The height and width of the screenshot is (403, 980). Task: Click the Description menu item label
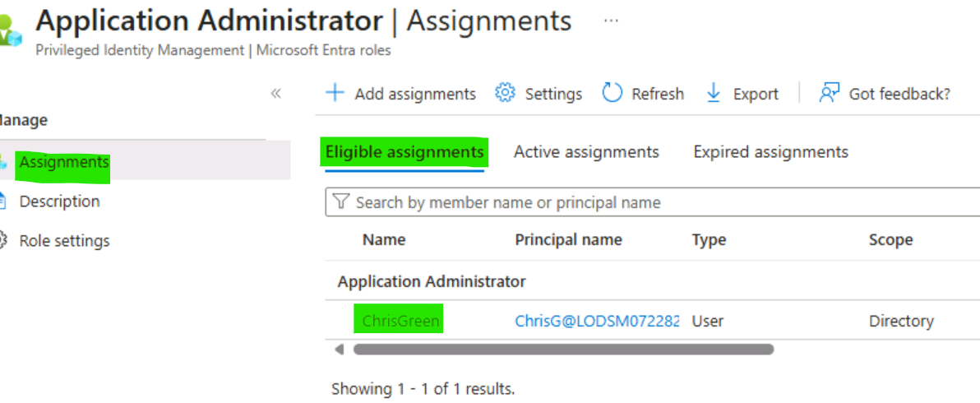click(59, 201)
